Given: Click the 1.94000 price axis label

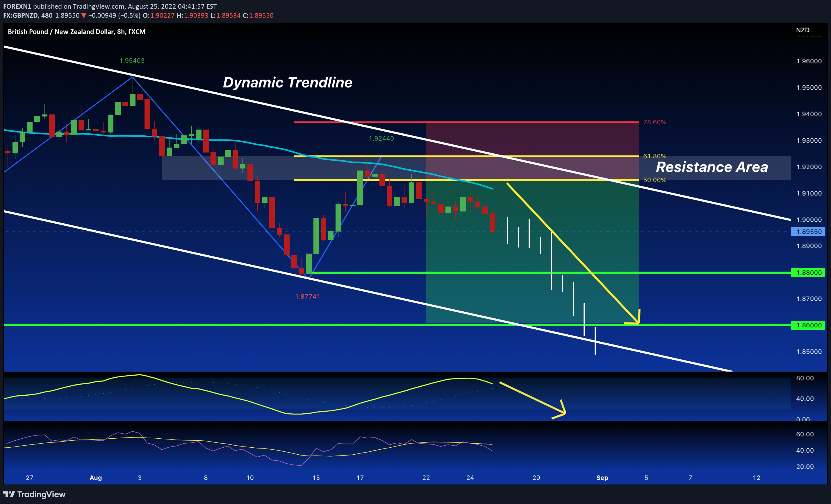Looking at the screenshot, I should pyautogui.click(x=809, y=114).
